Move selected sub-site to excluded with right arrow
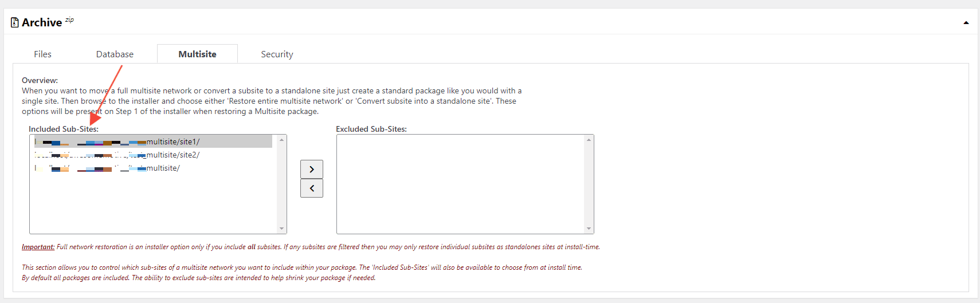The width and height of the screenshot is (980, 303). pos(312,169)
